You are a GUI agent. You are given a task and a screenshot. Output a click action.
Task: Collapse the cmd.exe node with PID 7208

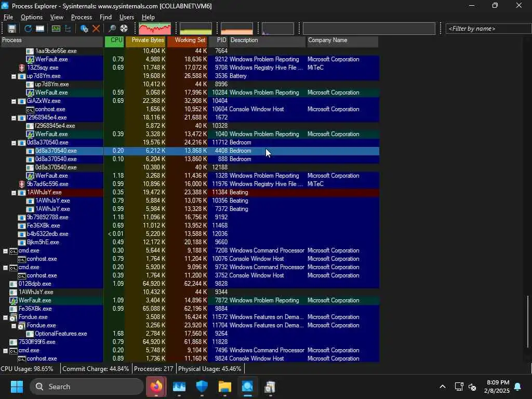5,251
